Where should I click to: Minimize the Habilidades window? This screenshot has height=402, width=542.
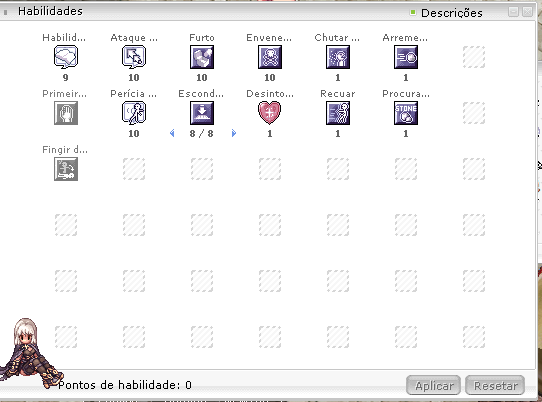coord(513,12)
